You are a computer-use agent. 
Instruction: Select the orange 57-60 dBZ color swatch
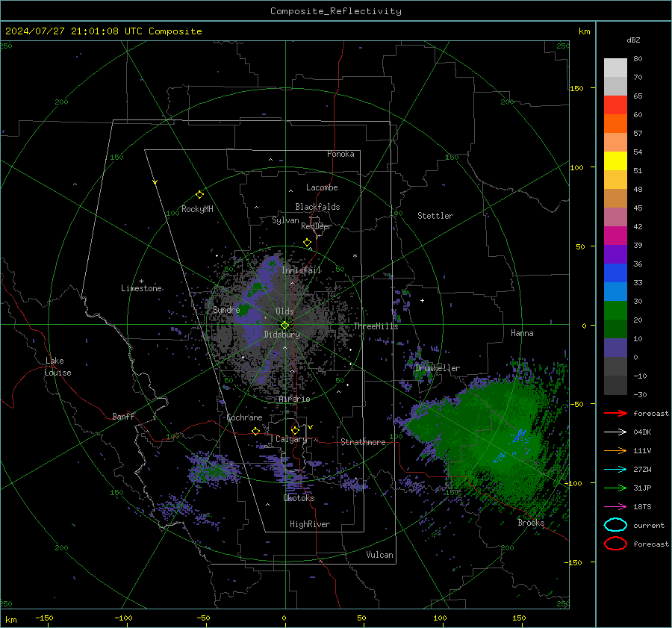tap(615, 123)
